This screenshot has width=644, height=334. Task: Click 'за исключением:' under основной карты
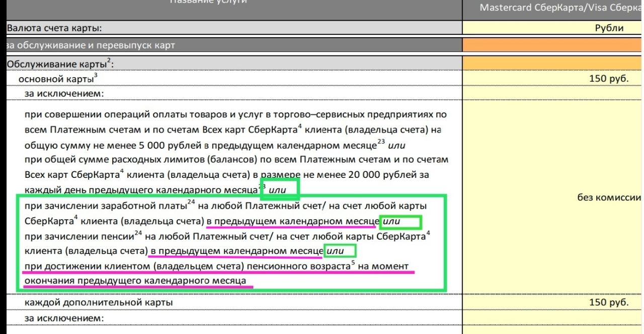pos(64,93)
